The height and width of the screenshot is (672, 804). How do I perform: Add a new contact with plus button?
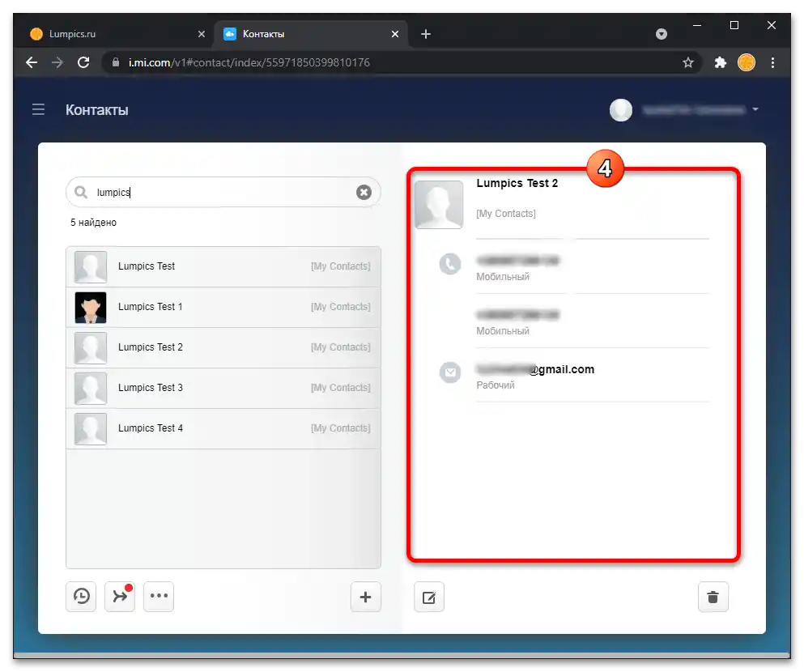(x=366, y=597)
